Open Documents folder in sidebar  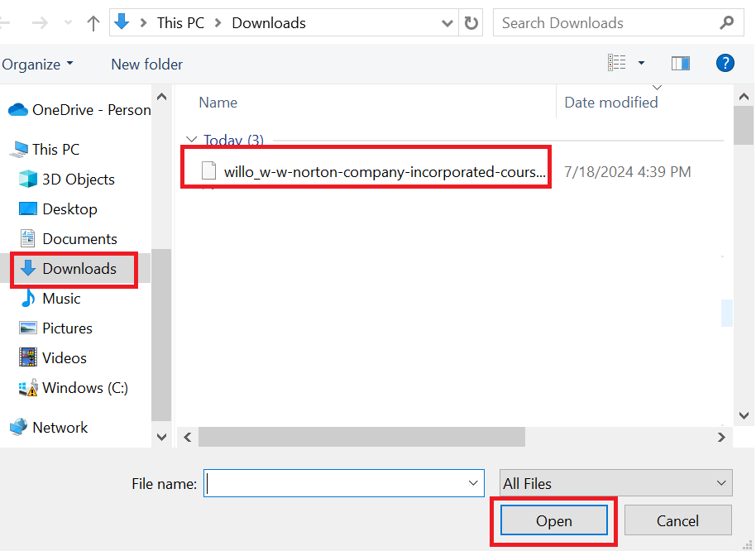point(68,239)
